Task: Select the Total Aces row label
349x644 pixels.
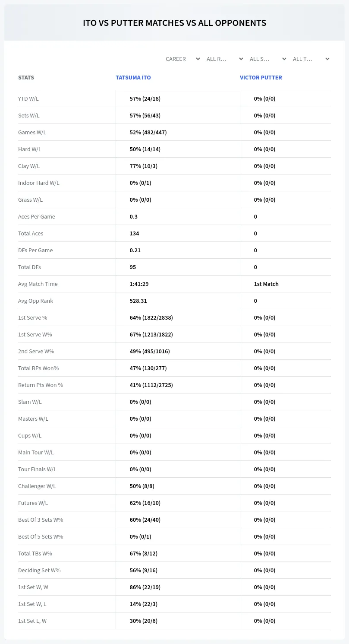Action: [31, 233]
